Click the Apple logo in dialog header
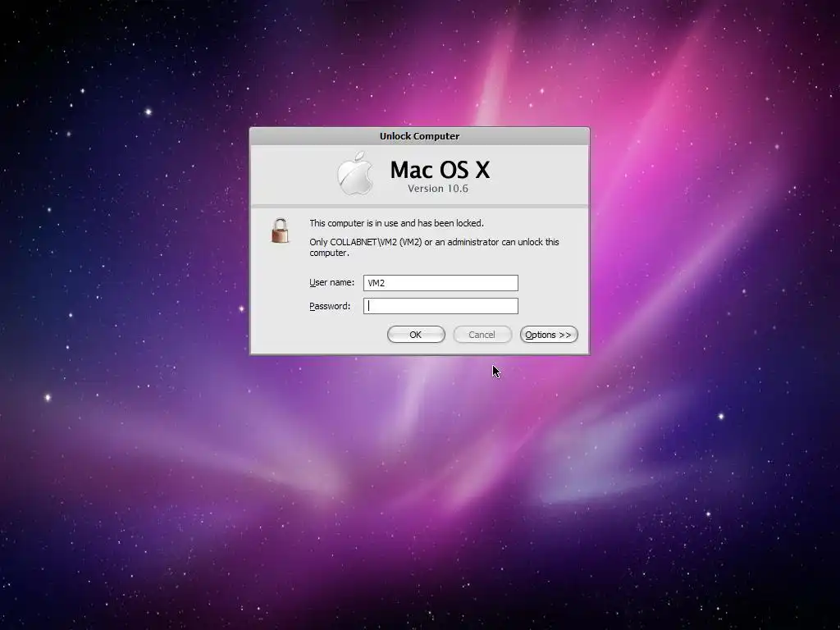The image size is (840, 630). tap(355, 174)
